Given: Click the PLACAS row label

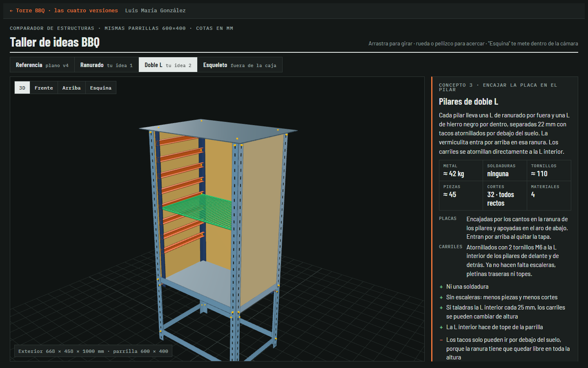Looking at the screenshot, I should pyautogui.click(x=448, y=219).
